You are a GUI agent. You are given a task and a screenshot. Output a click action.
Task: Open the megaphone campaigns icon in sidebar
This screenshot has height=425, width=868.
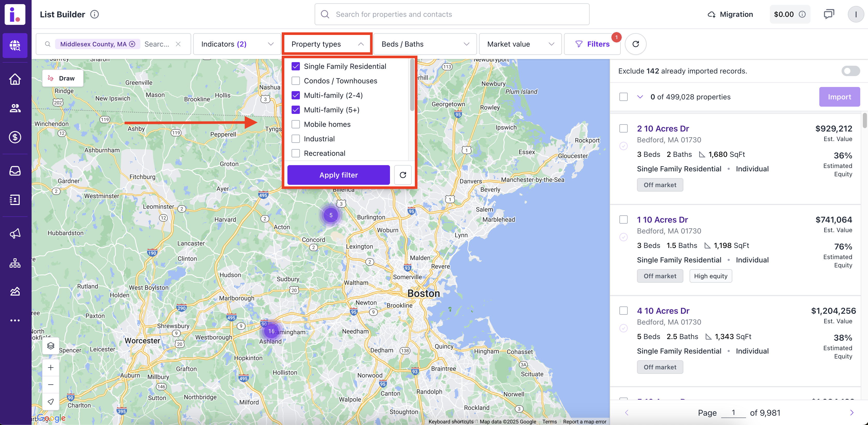pyautogui.click(x=15, y=233)
